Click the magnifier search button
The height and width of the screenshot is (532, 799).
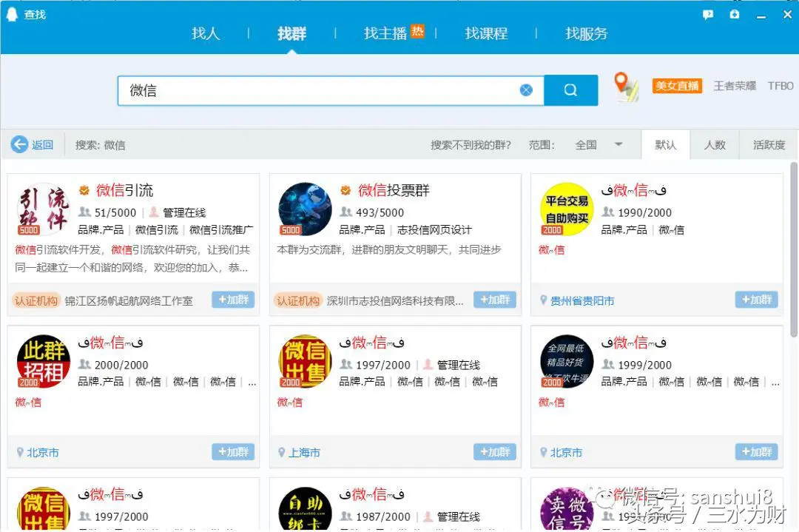570,90
